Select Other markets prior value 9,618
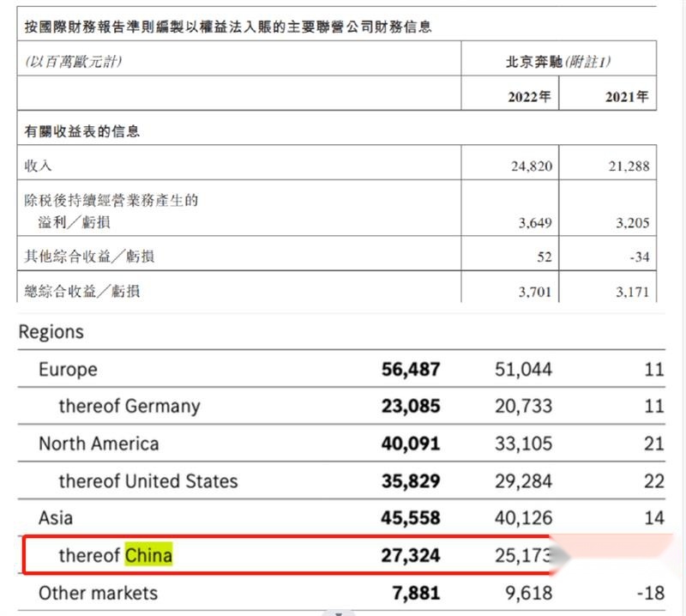The height and width of the screenshot is (616, 686). pyautogui.click(x=528, y=593)
